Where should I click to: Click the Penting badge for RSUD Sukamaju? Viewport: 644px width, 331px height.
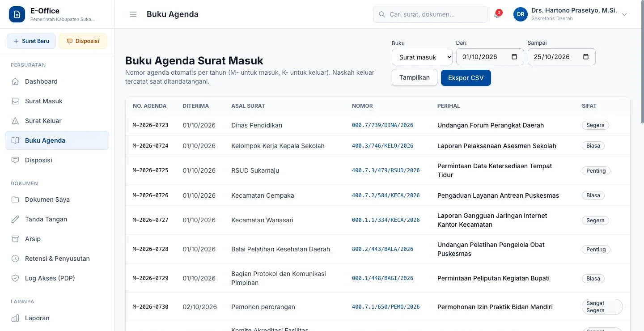coord(596,171)
